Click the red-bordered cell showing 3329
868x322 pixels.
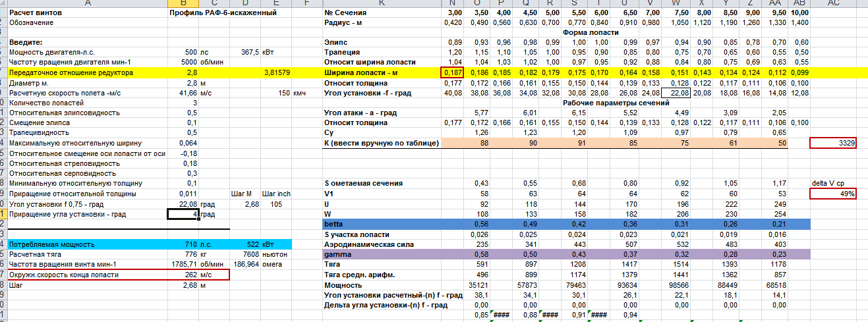(x=833, y=143)
